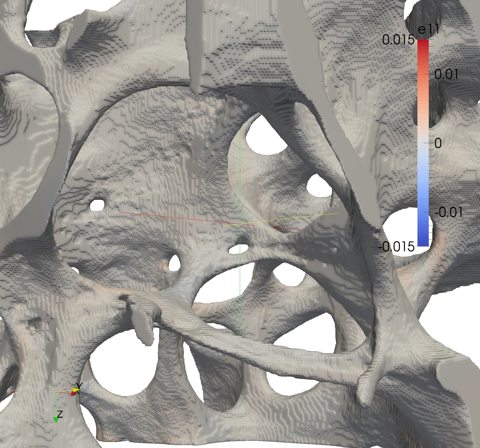This screenshot has height=448, width=480.
Task: Click the -0.01 legend tick label
Action: 449,212
